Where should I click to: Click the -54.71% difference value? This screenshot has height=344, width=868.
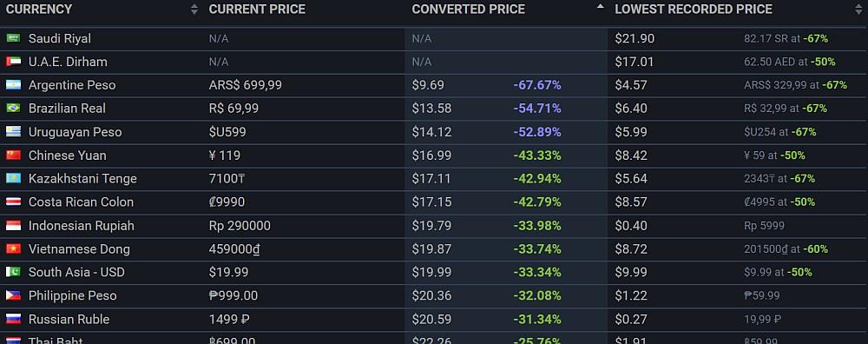coord(537,108)
